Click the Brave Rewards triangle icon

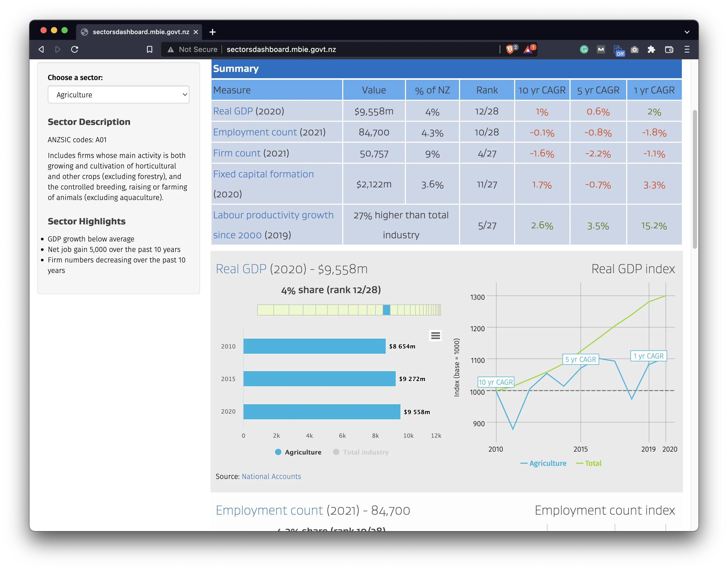click(x=528, y=50)
